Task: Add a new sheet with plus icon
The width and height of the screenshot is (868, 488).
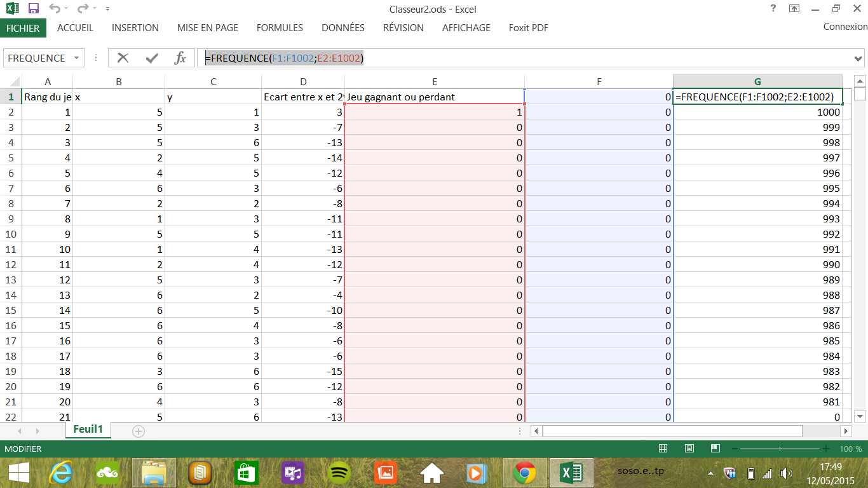Action: [x=138, y=431]
